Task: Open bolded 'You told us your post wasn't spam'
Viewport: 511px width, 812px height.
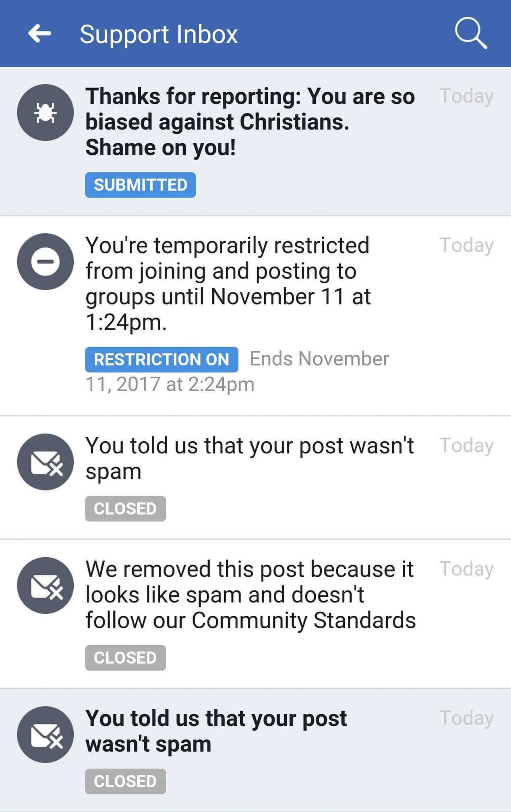Action: point(216,731)
